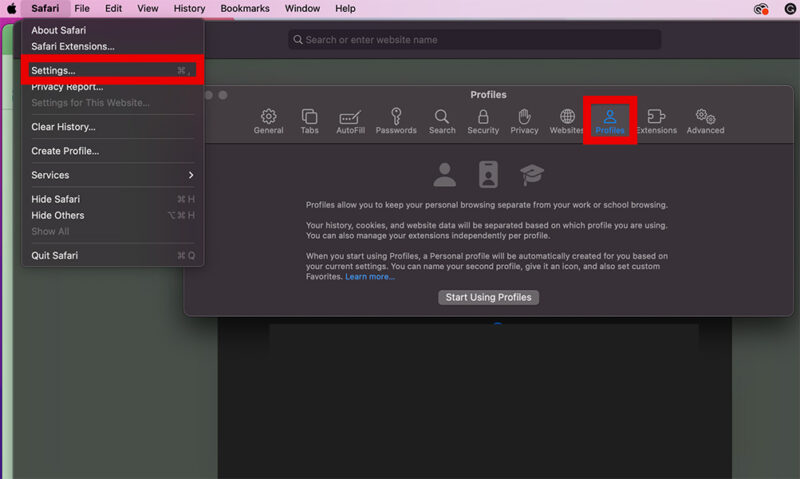Choose Privacy Report… menu entry
This screenshot has width=800, height=479.
[112, 87]
